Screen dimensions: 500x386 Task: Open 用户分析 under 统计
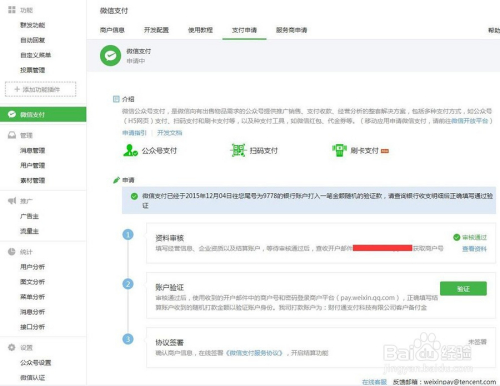pos(32,267)
